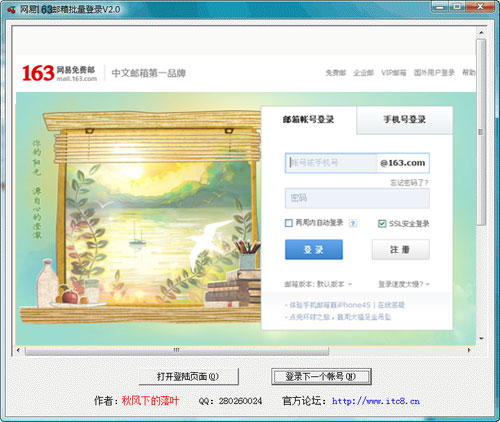Open the VIP邮箱 header link
This screenshot has width=500, height=422.
coord(394,73)
